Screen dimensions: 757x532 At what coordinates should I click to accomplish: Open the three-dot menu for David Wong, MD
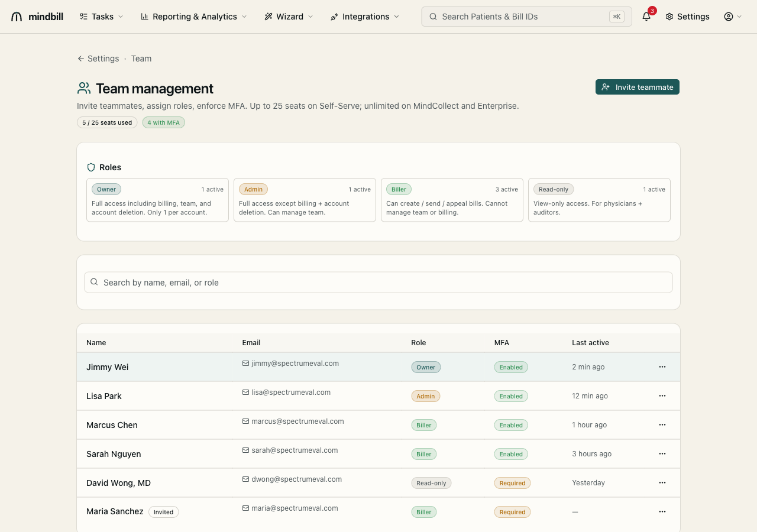(x=662, y=482)
